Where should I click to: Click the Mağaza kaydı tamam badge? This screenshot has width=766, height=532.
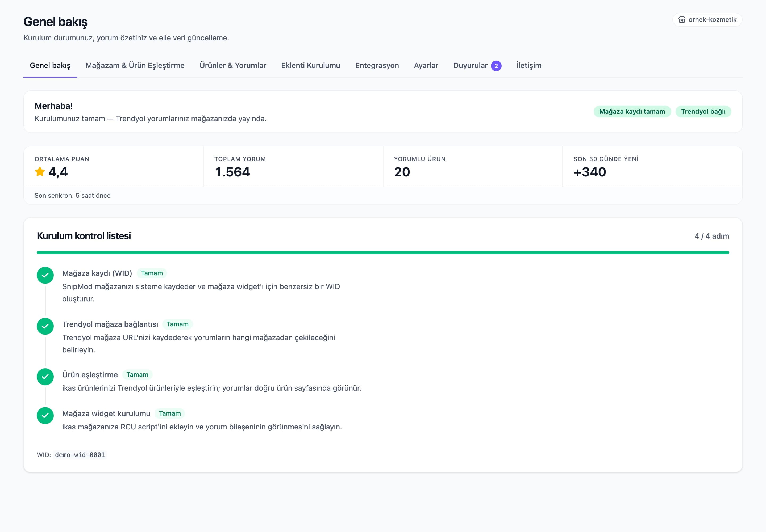click(x=632, y=111)
